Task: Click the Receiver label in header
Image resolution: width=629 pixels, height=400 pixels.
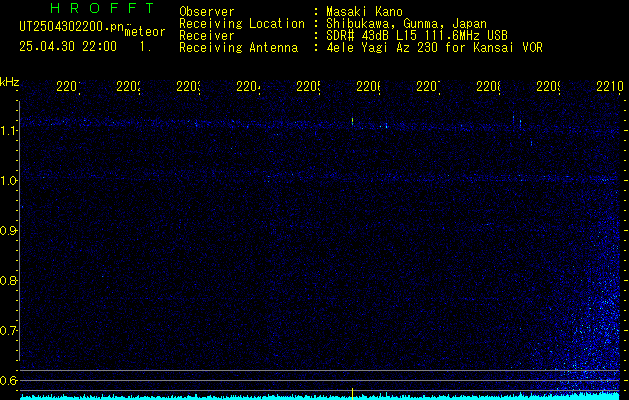Action: pos(207,36)
